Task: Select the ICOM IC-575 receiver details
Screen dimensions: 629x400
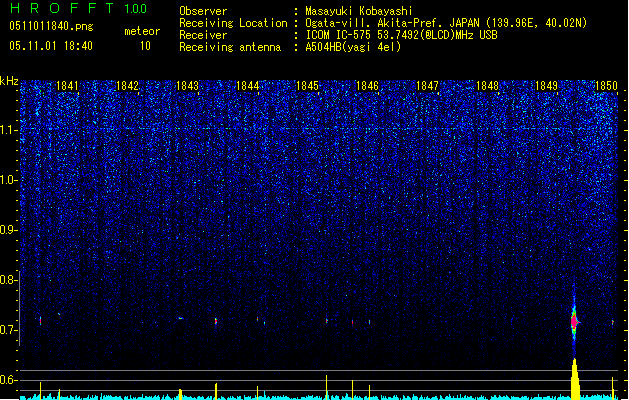Action: point(401,35)
